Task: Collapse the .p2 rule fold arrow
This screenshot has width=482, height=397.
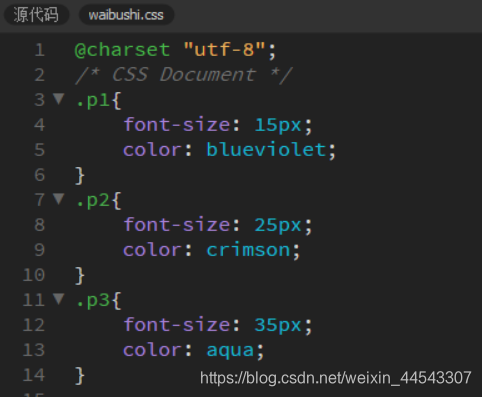Action: click(x=59, y=199)
